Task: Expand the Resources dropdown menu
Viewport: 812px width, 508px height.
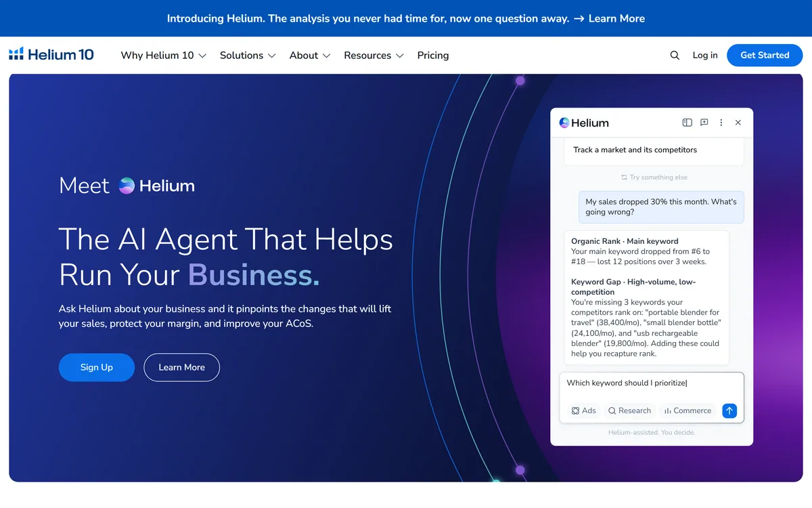Action: coord(374,56)
